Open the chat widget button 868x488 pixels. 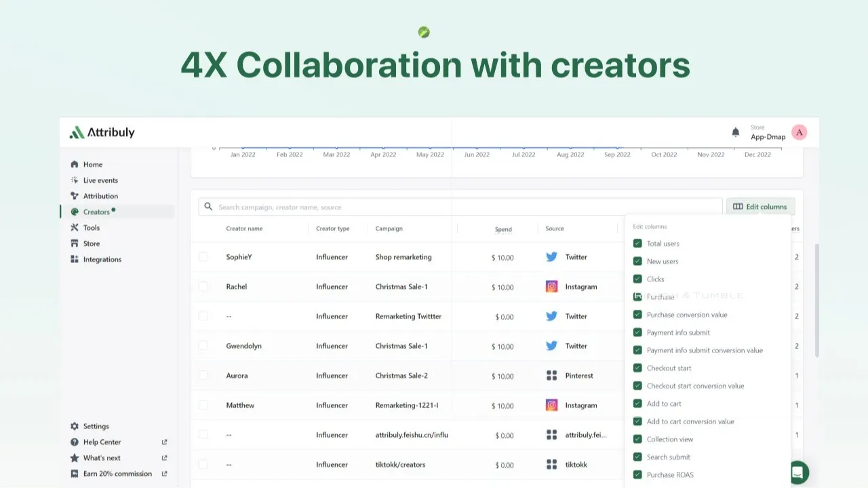point(798,472)
